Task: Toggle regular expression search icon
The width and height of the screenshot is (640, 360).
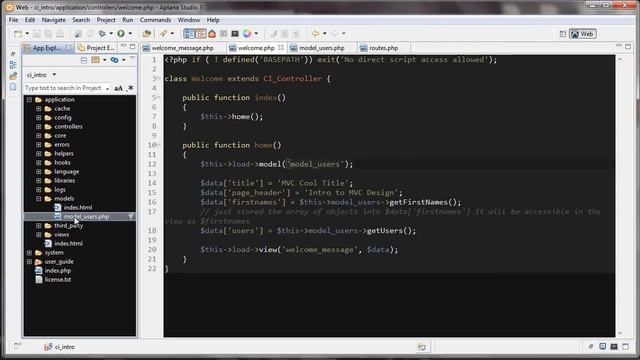Action: 130,88
